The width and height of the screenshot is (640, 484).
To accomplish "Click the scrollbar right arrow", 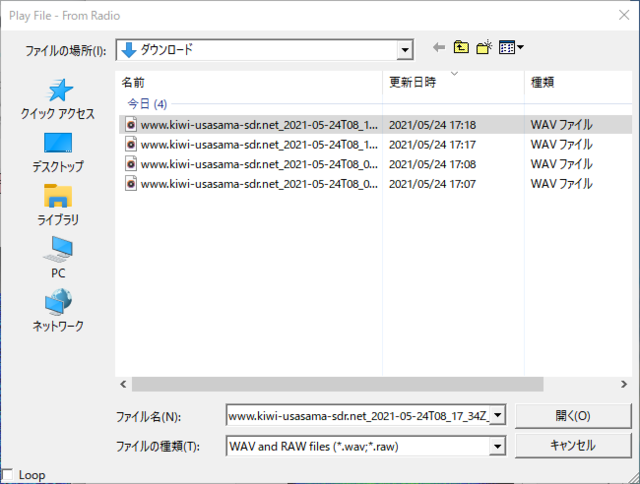I will click(x=624, y=384).
